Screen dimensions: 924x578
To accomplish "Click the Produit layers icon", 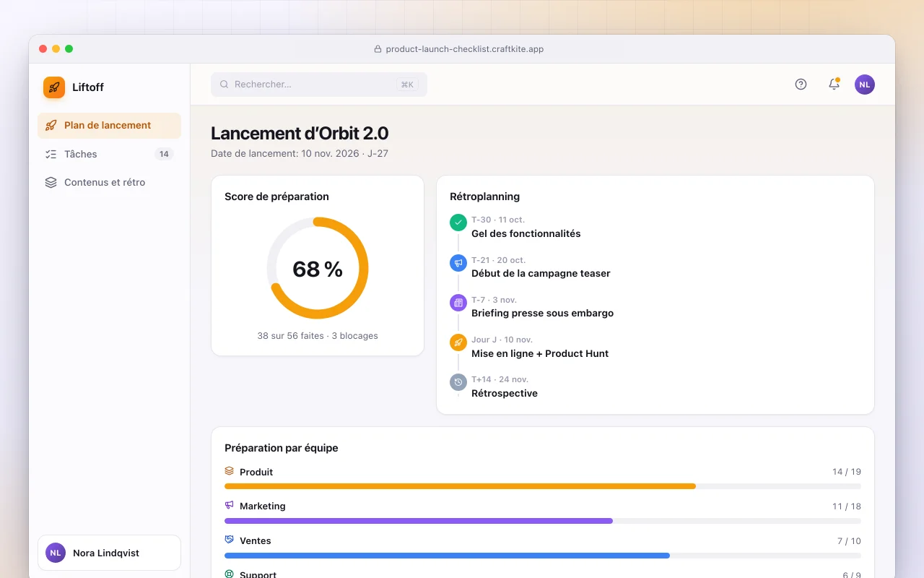I will point(230,471).
